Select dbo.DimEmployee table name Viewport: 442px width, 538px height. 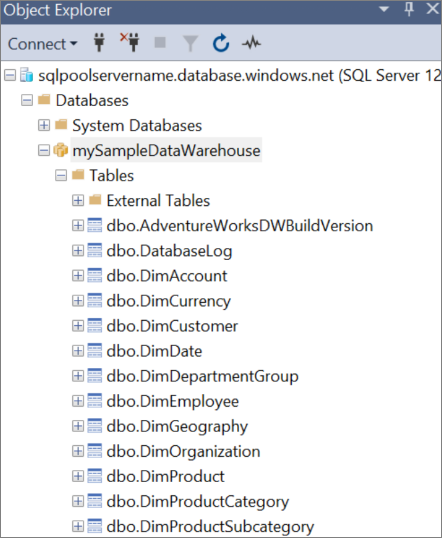click(173, 402)
